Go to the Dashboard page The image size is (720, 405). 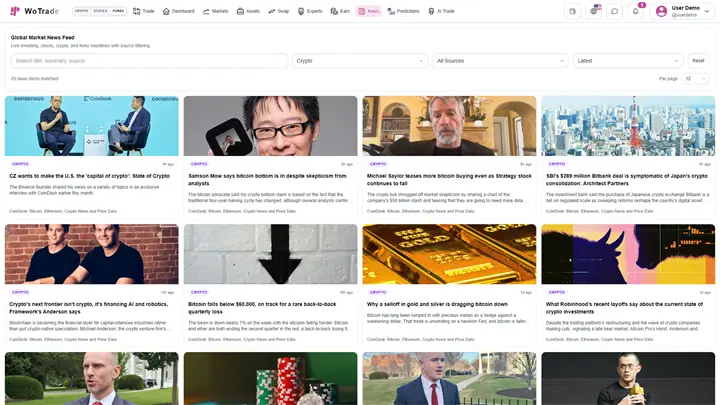pos(179,11)
